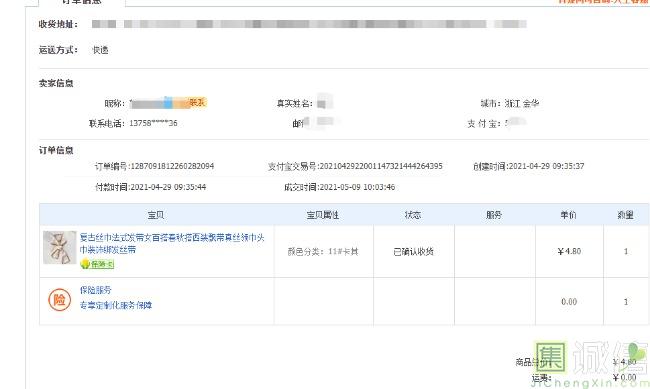Click the orange 联系 contact seller icon

(195, 102)
